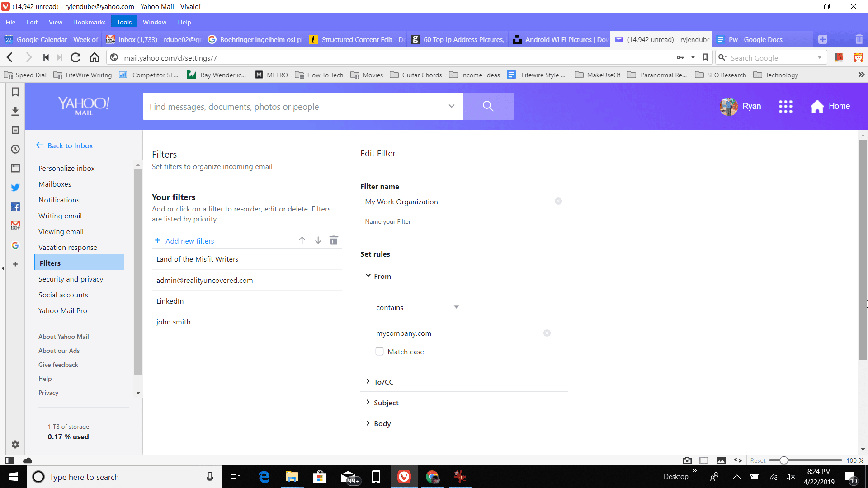Click the delete filter trash icon
This screenshot has height=488, width=868.
(333, 240)
